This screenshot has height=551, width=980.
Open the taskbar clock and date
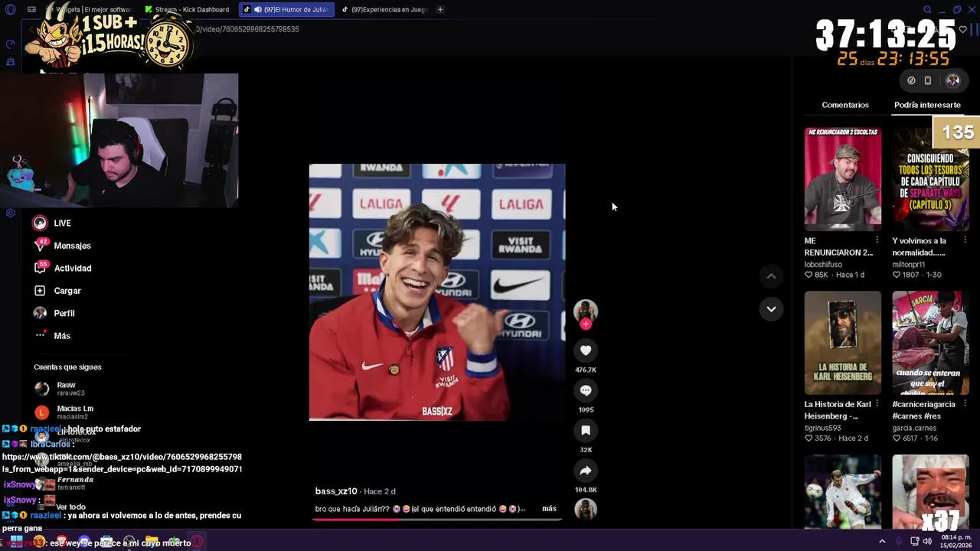pyautogui.click(x=958, y=542)
